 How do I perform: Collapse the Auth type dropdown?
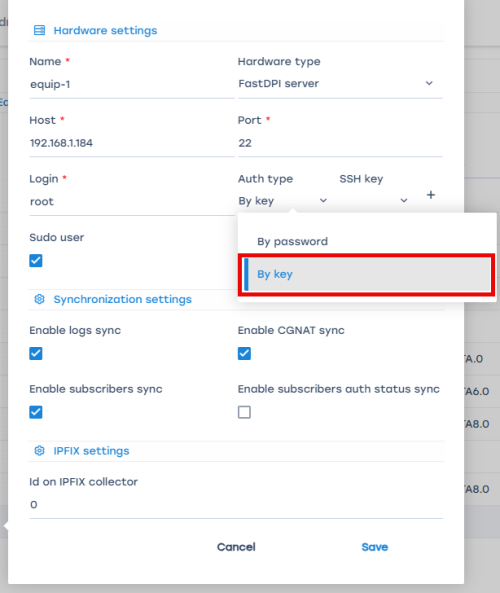(283, 201)
